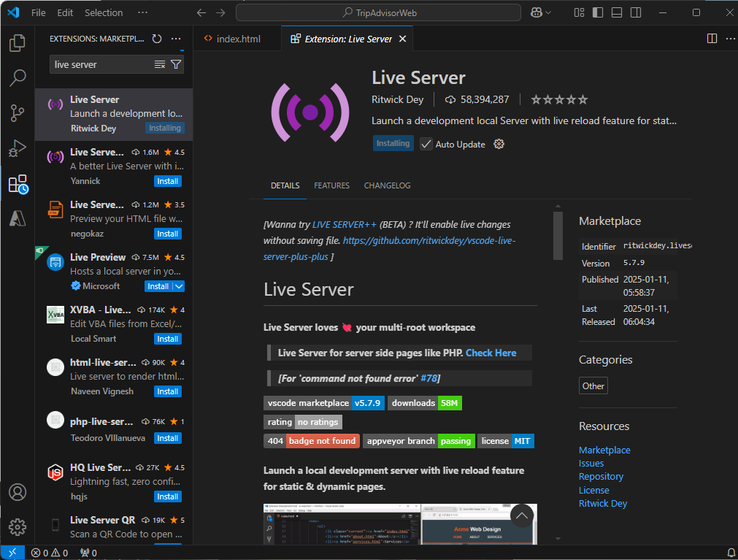Toggle Auto Update checkbox
The height and width of the screenshot is (560, 738).
click(x=426, y=144)
